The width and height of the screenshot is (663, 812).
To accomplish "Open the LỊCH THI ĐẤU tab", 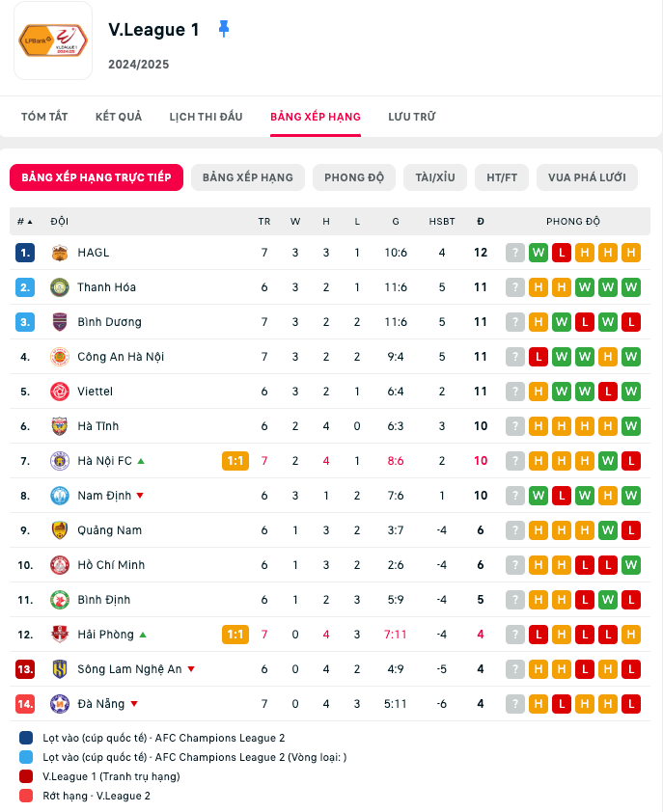I will coord(206,117).
